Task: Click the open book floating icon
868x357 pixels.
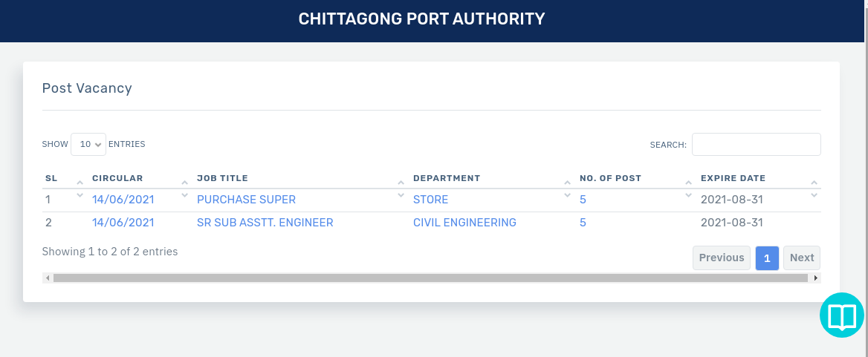Action: click(842, 316)
